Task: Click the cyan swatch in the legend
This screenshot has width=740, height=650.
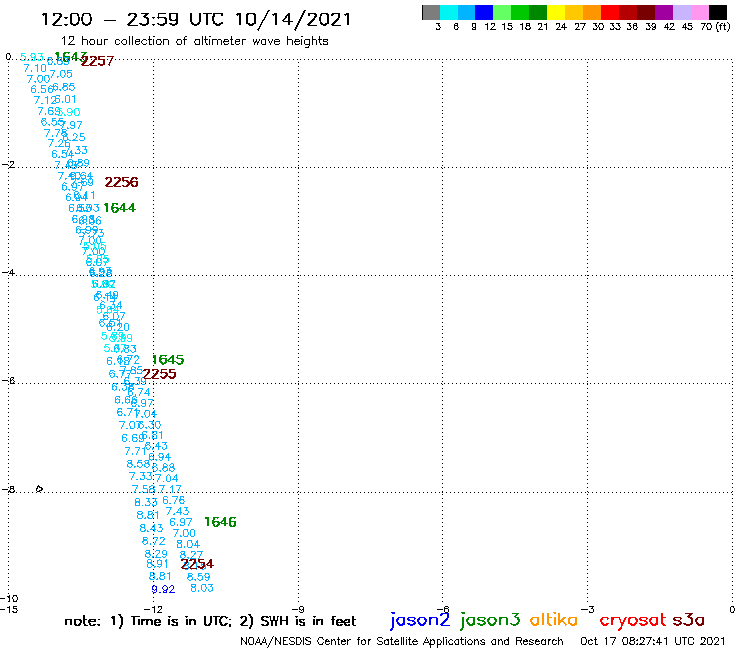Action: 449,12
